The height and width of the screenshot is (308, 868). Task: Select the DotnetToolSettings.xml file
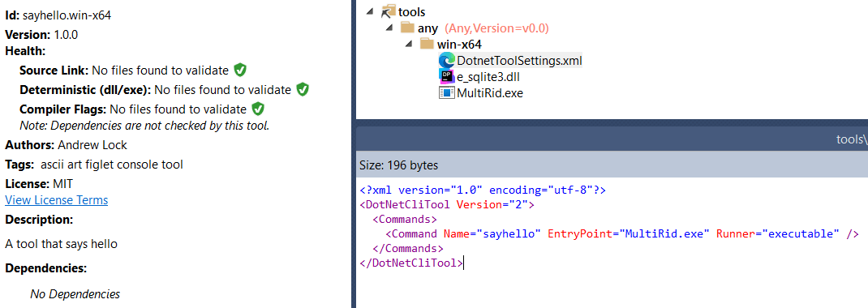coord(519,60)
